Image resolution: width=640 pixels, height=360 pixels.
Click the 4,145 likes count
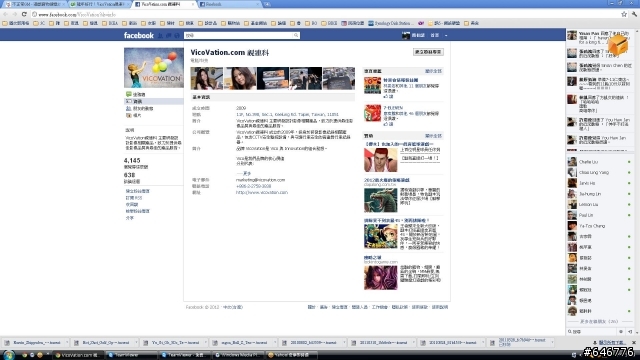coord(132,160)
